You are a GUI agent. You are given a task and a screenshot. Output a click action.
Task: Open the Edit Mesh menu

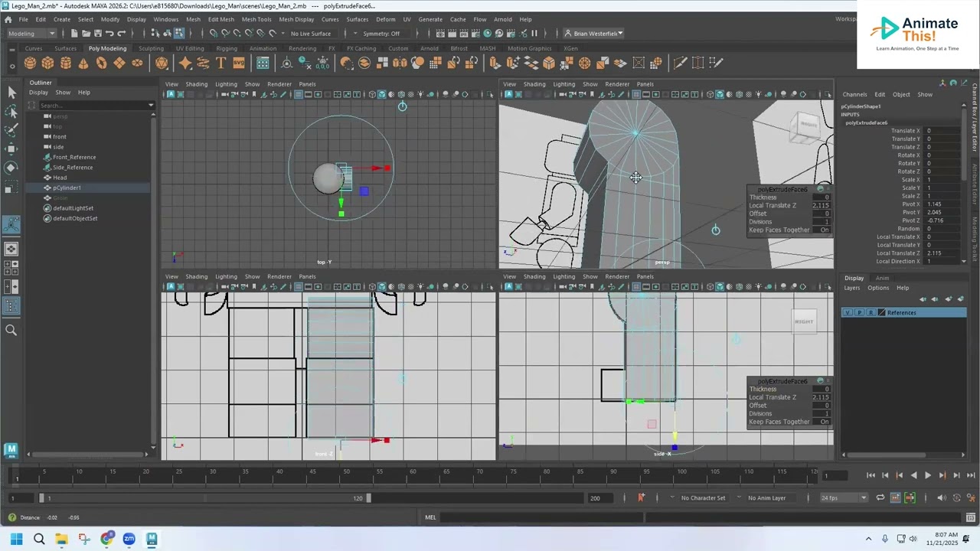221,19
